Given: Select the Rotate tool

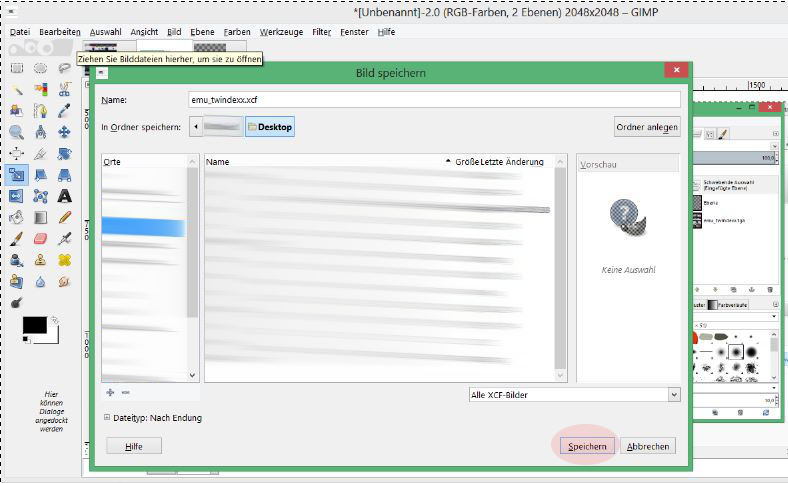Looking at the screenshot, I should 64,153.
